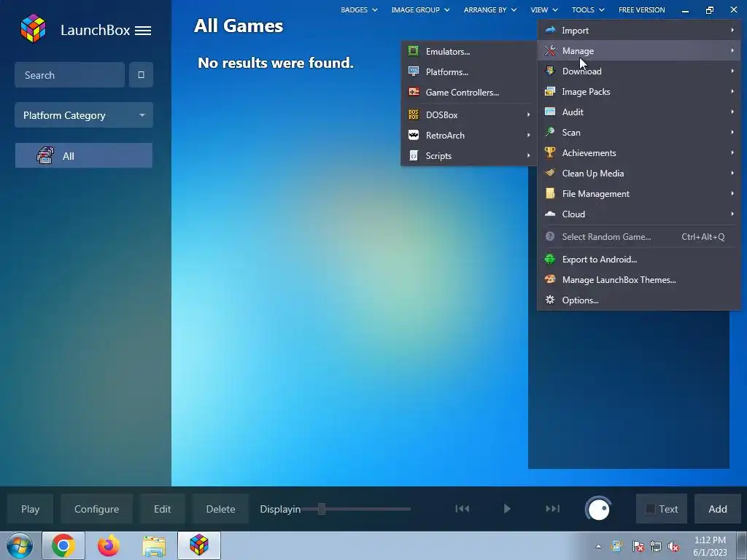
Task: Click the Play button
Action: click(30, 509)
